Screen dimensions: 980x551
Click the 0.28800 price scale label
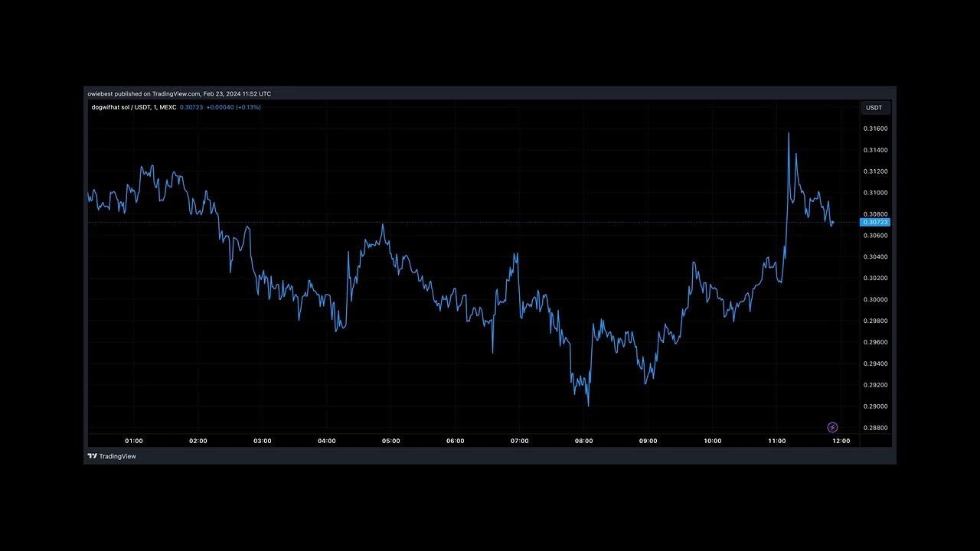[875, 428]
